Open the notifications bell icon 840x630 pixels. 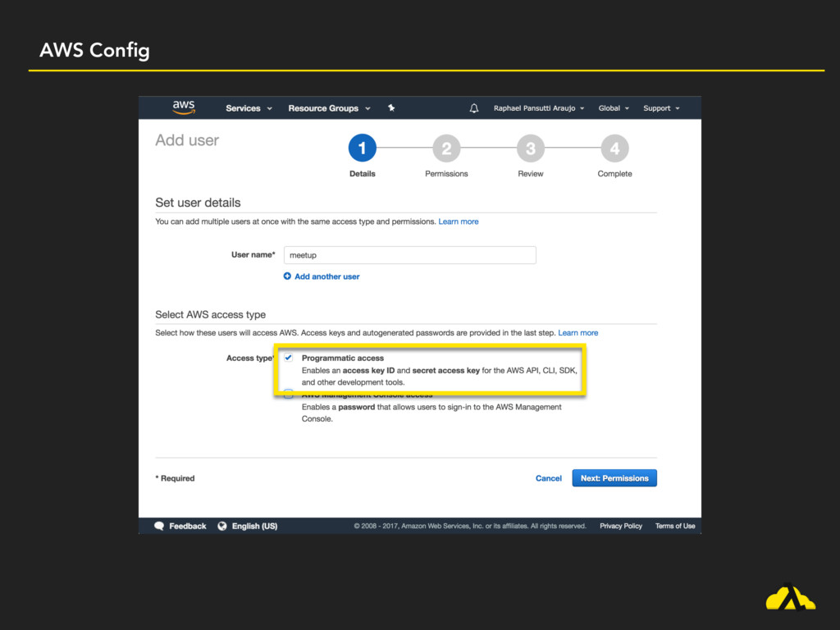coord(473,108)
